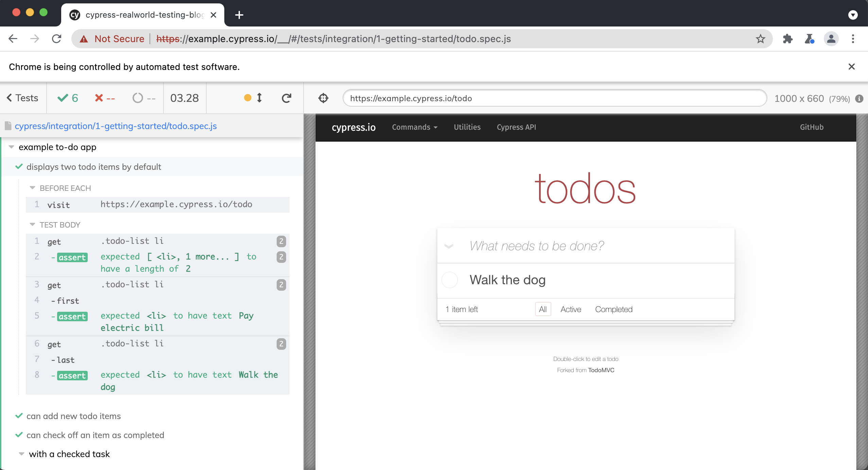This screenshot has width=868, height=470.
Task: Expand test can check off an item
Action: pos(95,435)
